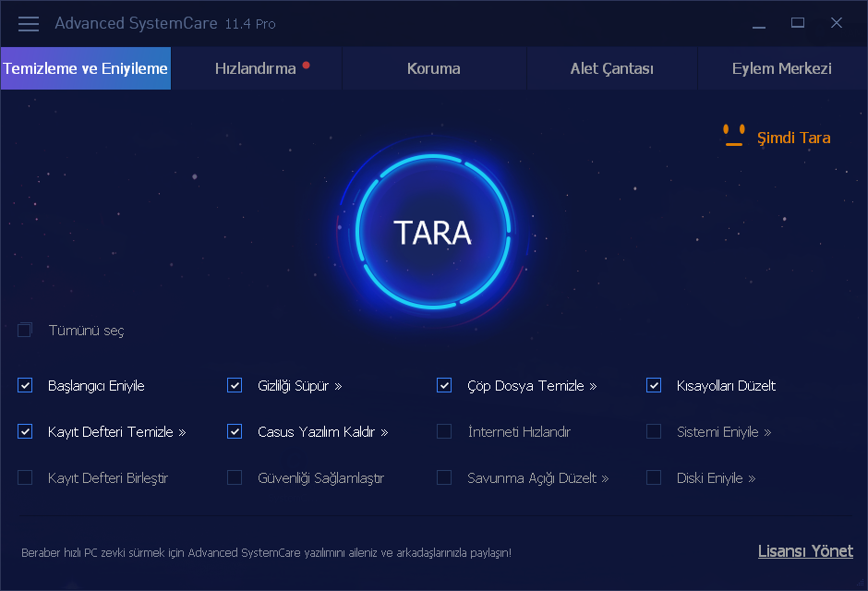Screen dimensions: 868x591
Task: Click the Beraber hızlı PC zevki sharing message
Action: (x=266, y=552)
